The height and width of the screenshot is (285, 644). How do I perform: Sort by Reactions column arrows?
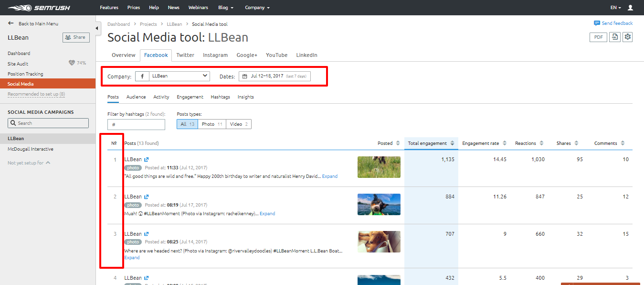[x=541, y=143]
